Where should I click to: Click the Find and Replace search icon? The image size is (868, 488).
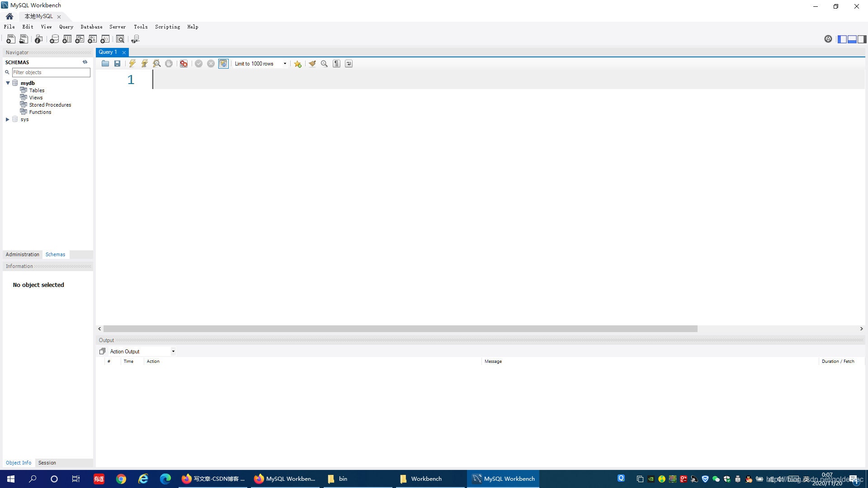(x=324, y=64)
